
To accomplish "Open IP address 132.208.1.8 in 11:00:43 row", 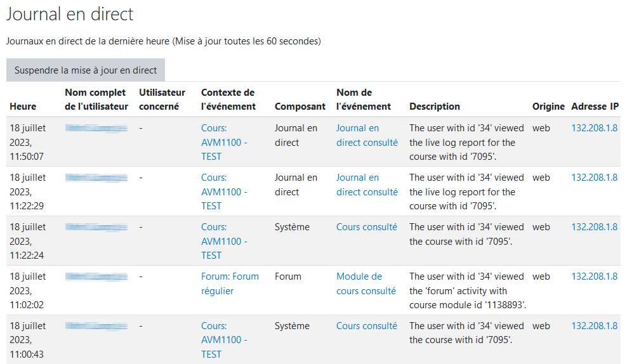I will [594, 326].
